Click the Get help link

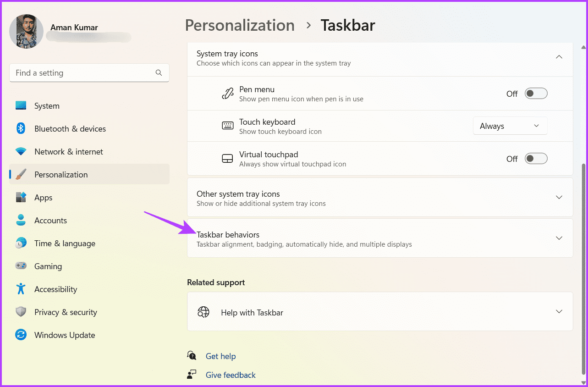tap(220, 356)
